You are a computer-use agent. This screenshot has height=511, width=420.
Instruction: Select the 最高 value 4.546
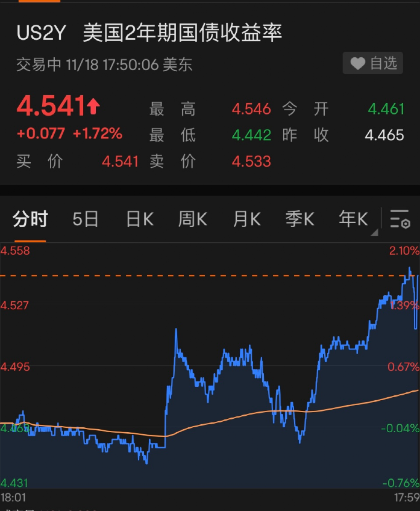pyautogui.click(x=251, y=109)
